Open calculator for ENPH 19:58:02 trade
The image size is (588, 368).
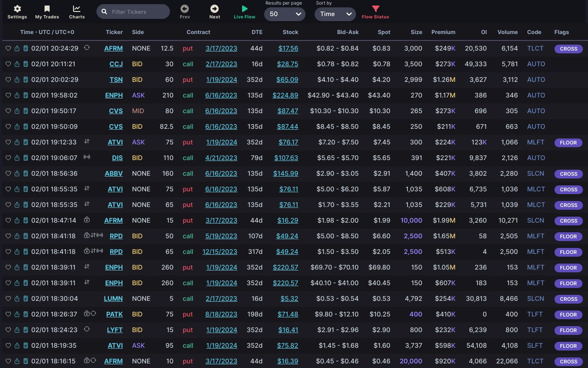pyautogui.click(x=26, y=95)
